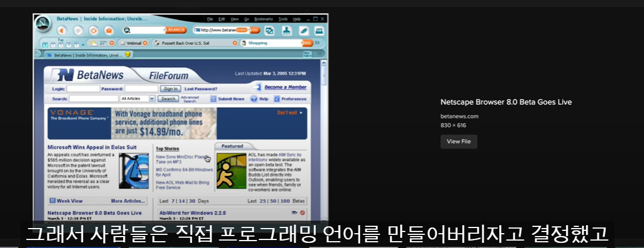Click the Password input field

[x=141, y=89]
